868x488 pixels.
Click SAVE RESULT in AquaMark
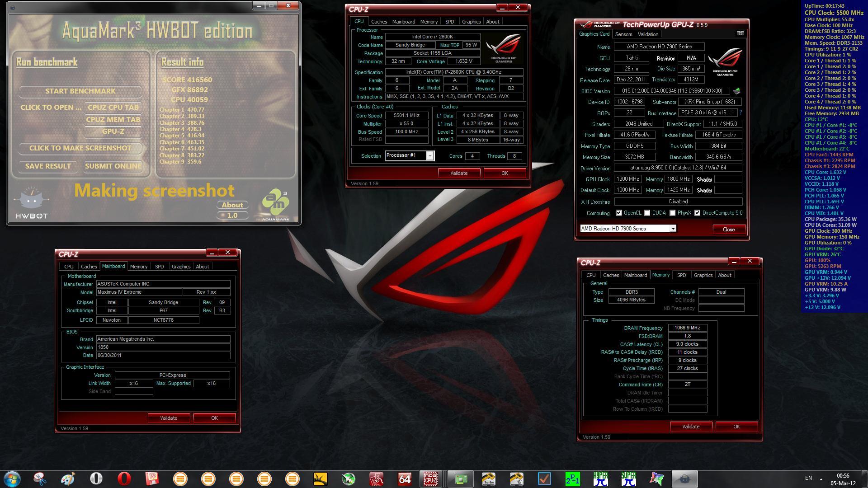(48, 166)
